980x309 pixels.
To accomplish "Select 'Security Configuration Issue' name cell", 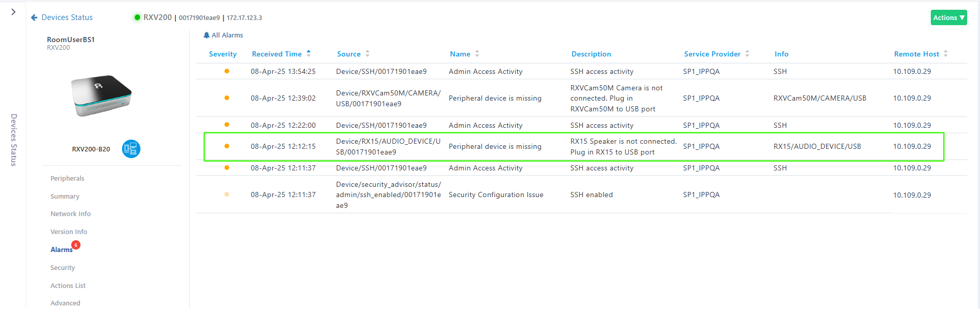I will 496,195.
